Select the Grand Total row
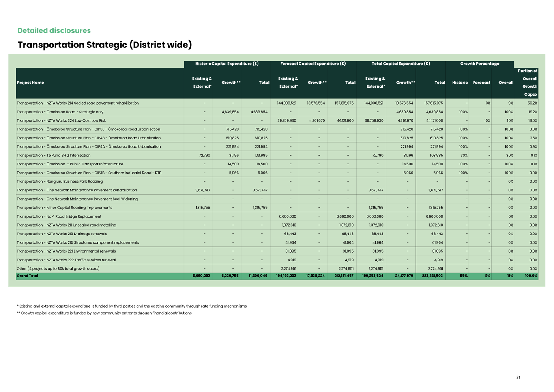Viewport: 554px width, 392px height. point(27,275)
